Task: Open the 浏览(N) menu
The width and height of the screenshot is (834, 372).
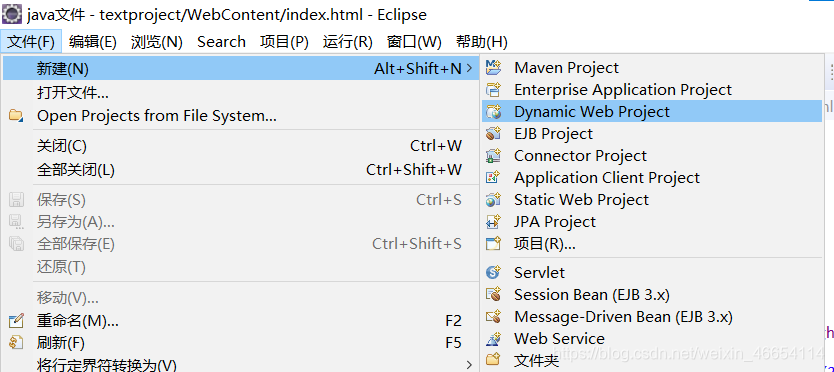Action: click(156, 42)
